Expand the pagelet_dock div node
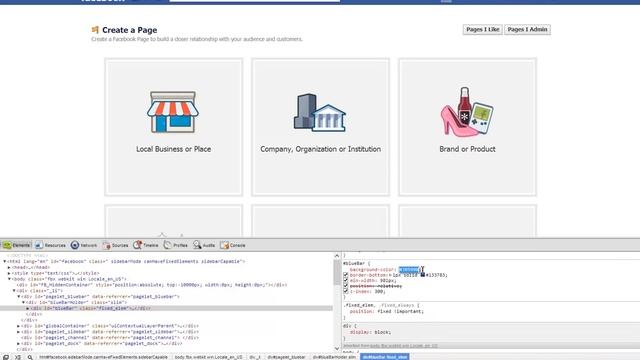The width and height of the screenshot is (640, 360). coord(19,344)
